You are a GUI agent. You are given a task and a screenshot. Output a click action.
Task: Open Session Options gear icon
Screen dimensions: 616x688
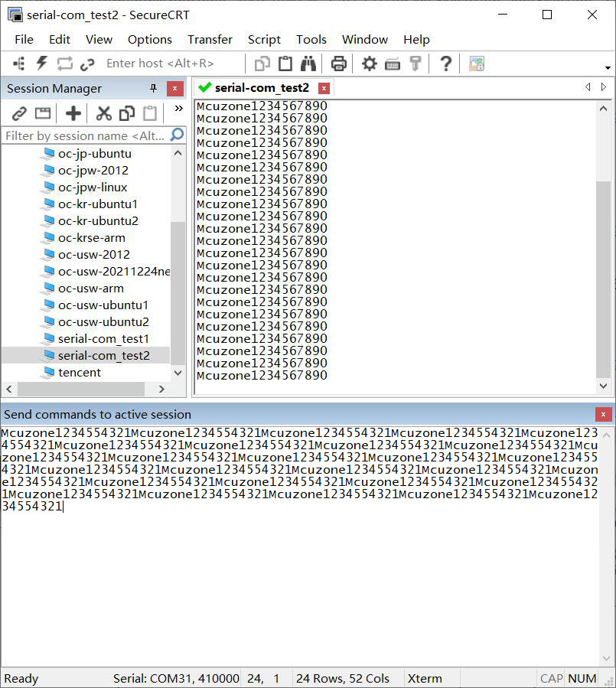[x=370, y=64]
